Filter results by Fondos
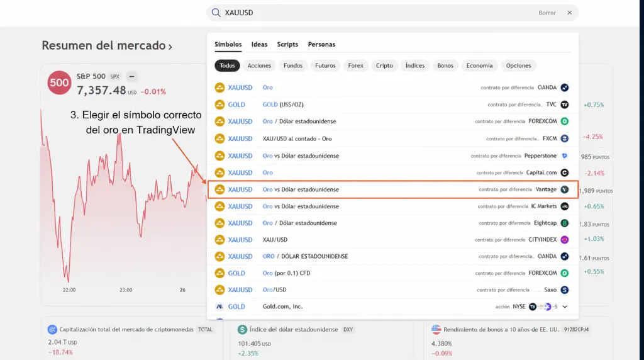Image resolution: width=644 pixels, height=360 pixels. (293, 65)
